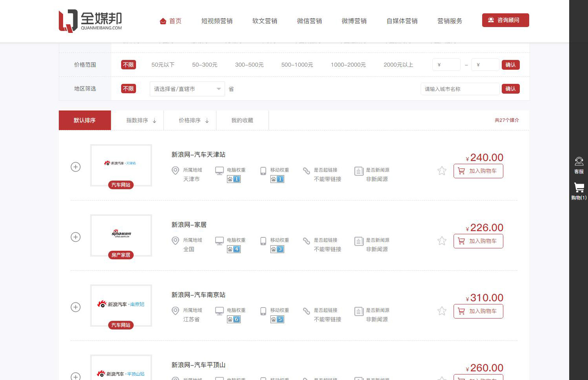Open 新浪网-汽车南京站 title link
The height and width of the screenshot is (380, 588).
pyautogui.click(x=198, y=295)
